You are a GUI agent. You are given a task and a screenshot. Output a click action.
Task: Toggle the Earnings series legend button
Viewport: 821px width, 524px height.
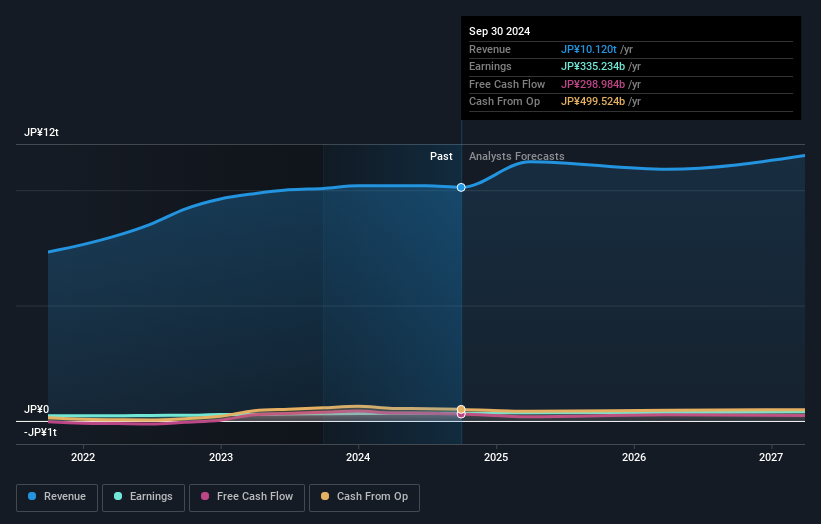pyautogui.click(x=143, y=497)
